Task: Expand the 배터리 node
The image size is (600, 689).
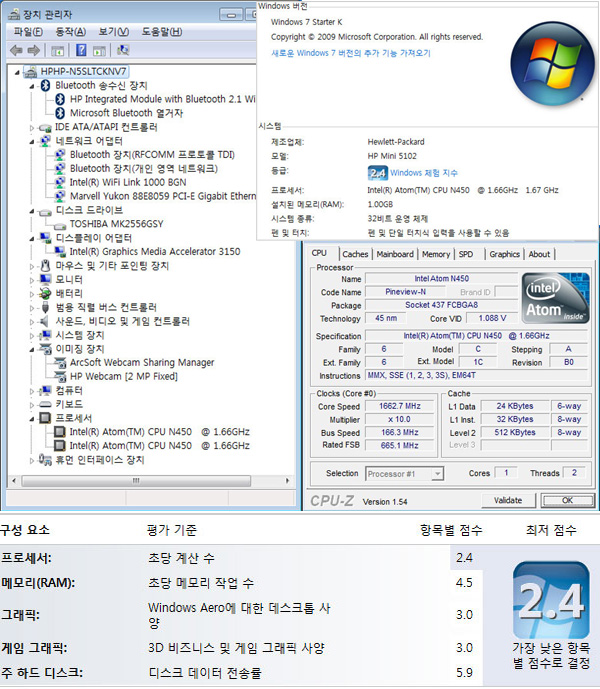Action: tap(32, 294)
